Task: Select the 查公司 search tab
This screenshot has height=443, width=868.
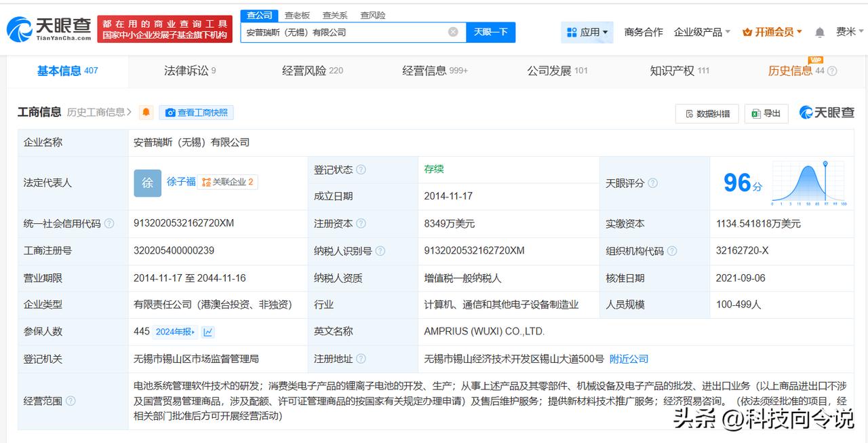Action: pos(260,15)
